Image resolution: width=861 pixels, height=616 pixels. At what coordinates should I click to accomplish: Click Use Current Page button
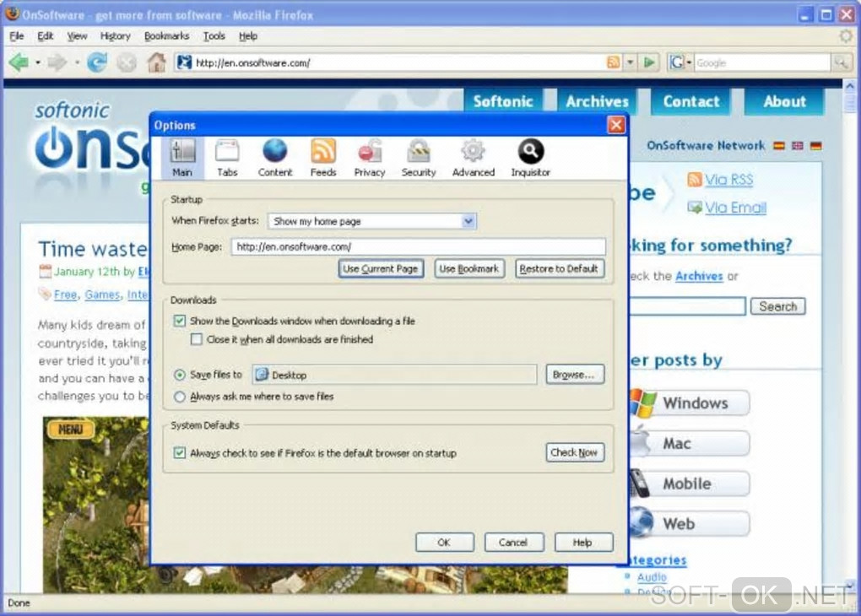tap(381, 268)
